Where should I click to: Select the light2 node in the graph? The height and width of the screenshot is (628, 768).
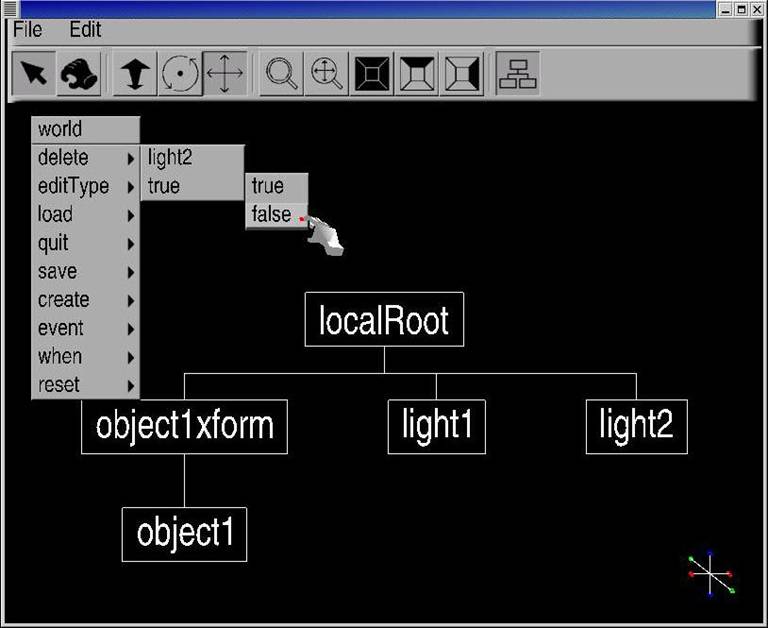[637, 427]
